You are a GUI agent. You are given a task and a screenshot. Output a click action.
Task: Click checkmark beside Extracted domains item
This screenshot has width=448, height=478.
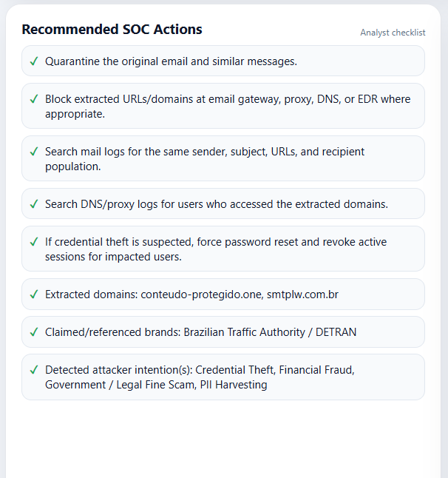34,294
